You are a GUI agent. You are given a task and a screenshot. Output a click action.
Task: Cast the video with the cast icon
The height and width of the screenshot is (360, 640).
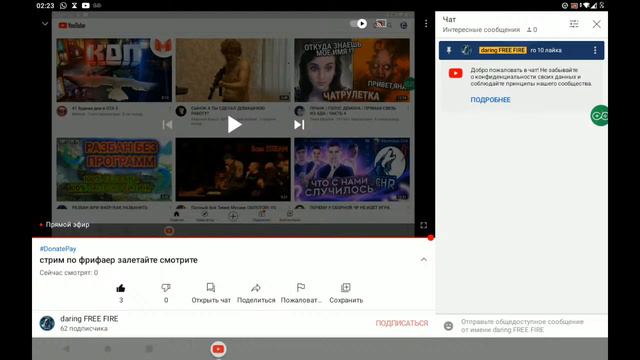[380, 24]
